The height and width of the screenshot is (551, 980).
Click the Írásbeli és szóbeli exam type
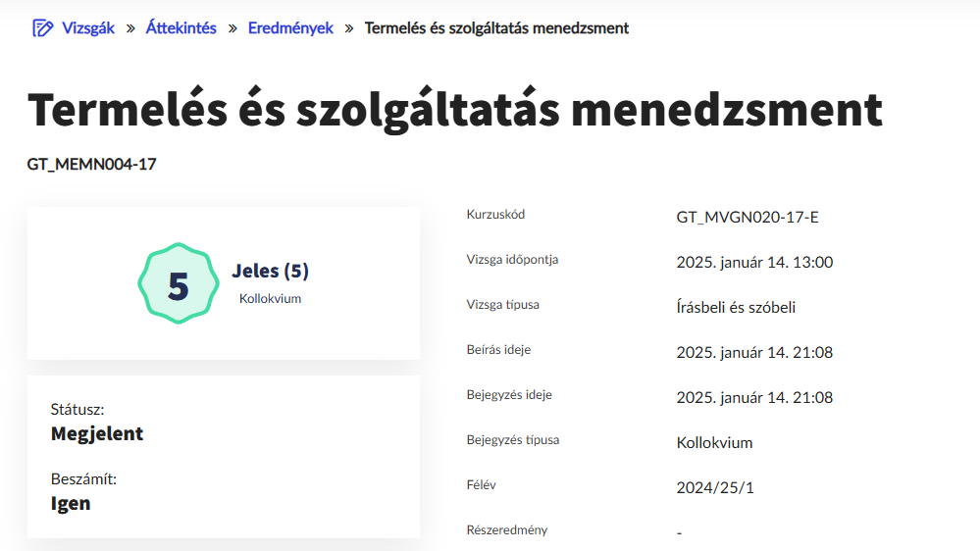point(736,307)
